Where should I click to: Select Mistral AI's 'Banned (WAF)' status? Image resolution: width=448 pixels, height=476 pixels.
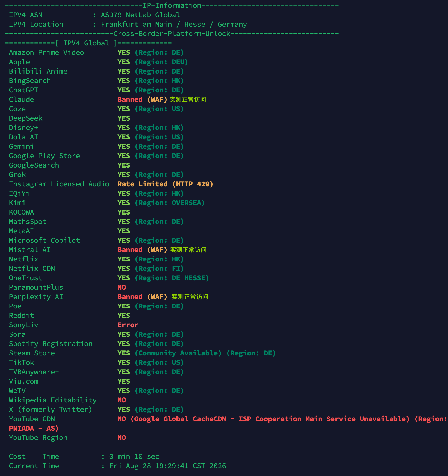click(x=142, y=250)
